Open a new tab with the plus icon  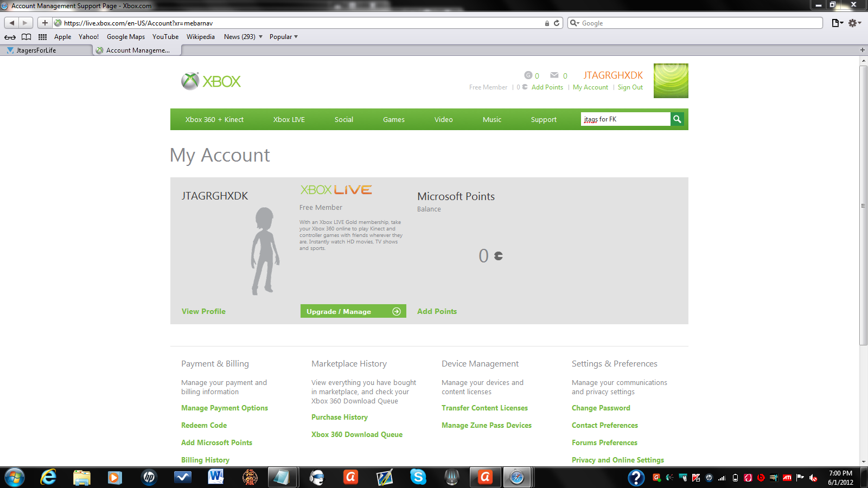coord(863,50)
